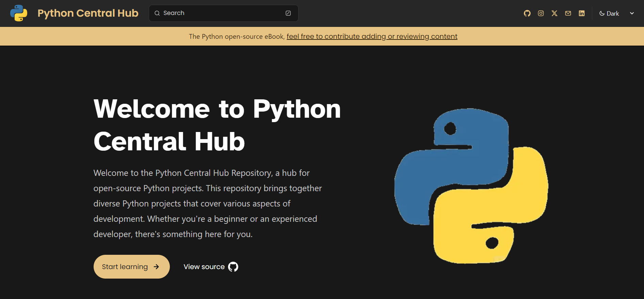Image resolution: width=644 pixels, height=299 pixels.
Task: Go to the Python Central Hub home title
Action: [88, 13]
